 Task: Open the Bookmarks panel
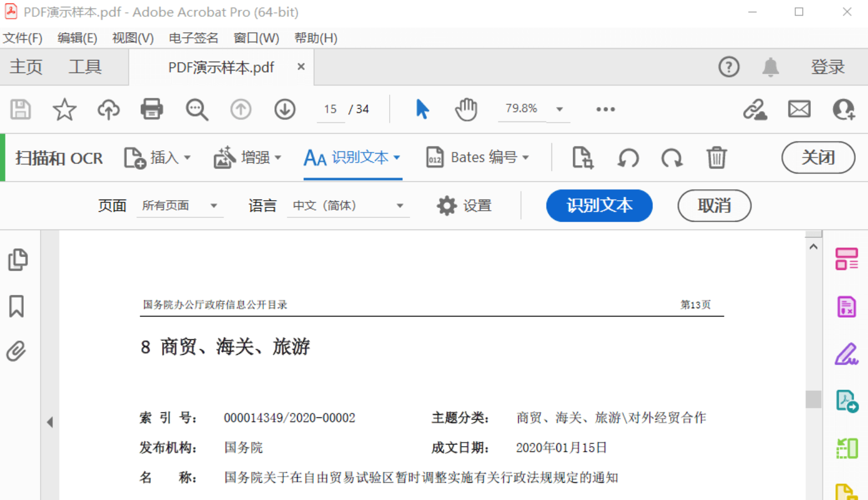[x=17, y=306]
